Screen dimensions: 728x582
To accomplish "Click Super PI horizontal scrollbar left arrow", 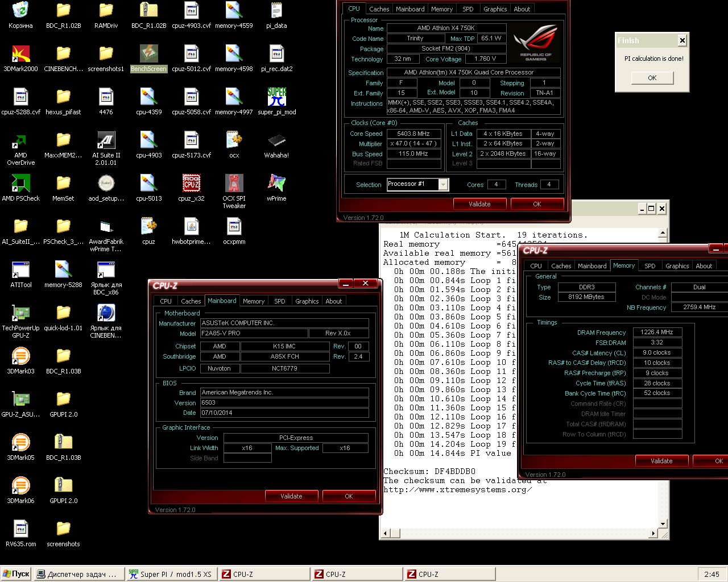I will pyautogui.click(x=386, y=533).
